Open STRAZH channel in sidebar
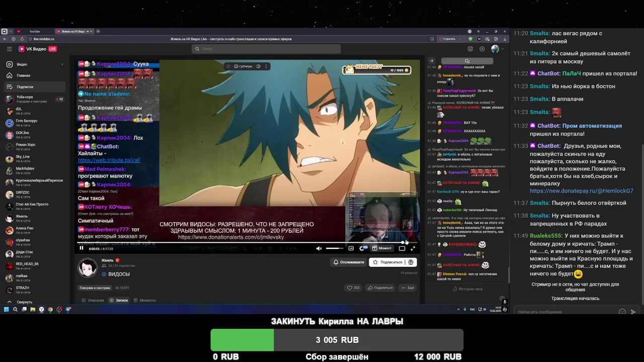644x362 pixels. pyautogui.click(x=34, y=290)
